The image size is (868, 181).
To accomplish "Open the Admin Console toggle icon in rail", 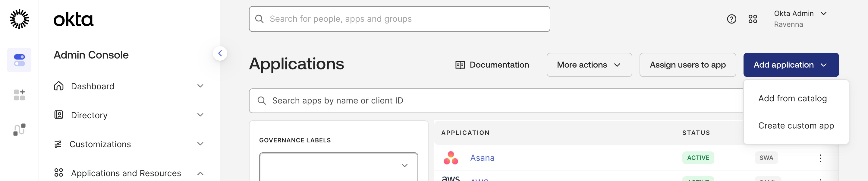I will [19, 60].
